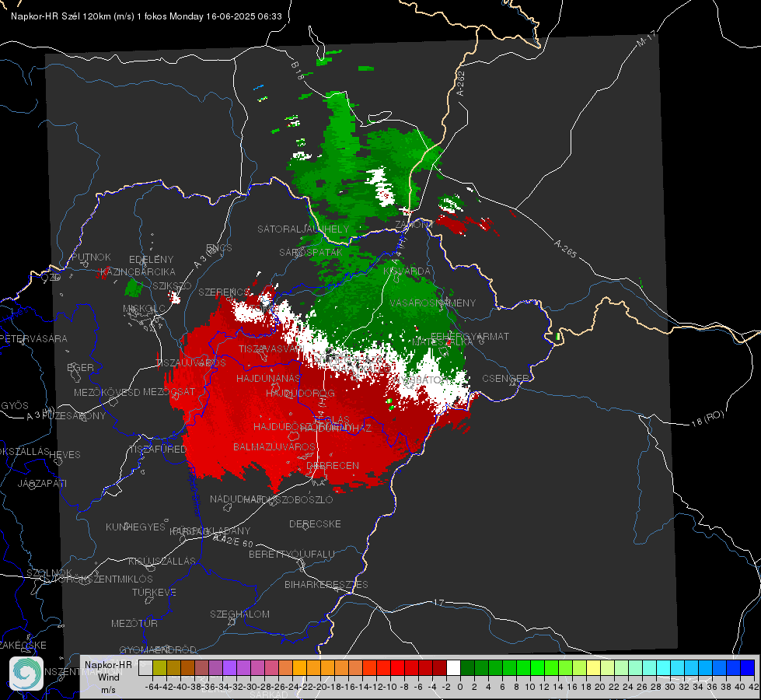The height and width of the screenshot is (700, 761).
Task: Click the KISVÁRDA town label
Action: (x=407, y=271)
